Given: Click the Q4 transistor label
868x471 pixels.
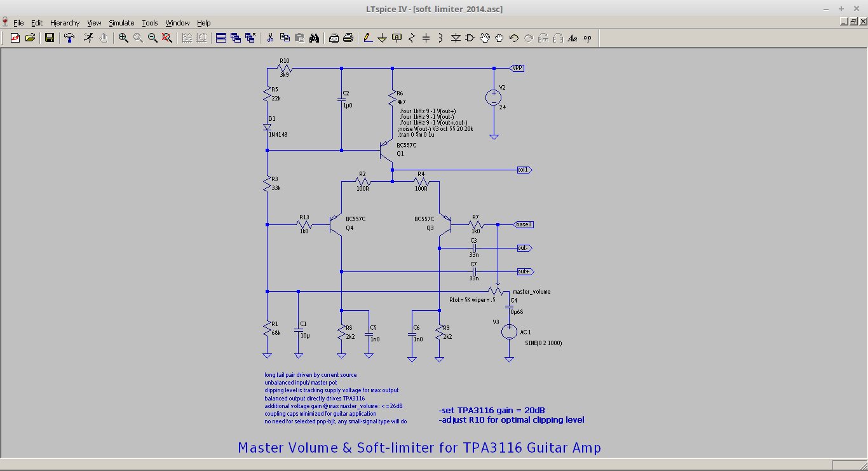Looking at the screenshot, I should [350, 228].
